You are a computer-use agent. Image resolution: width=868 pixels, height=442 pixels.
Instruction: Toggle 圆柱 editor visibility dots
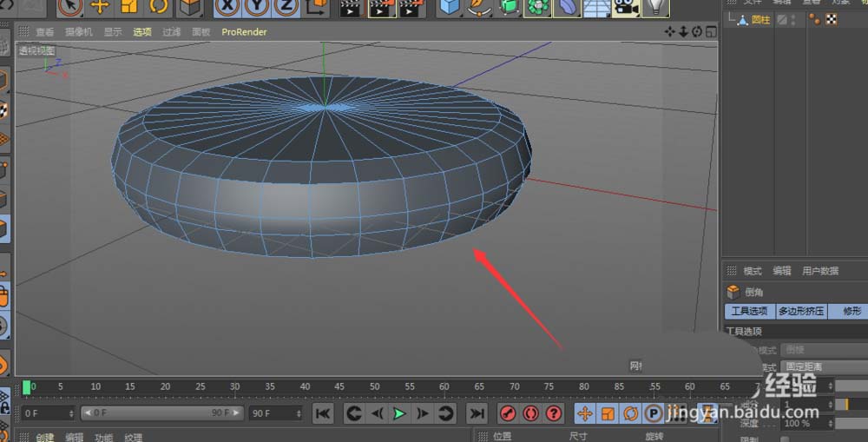coord(793,20)
